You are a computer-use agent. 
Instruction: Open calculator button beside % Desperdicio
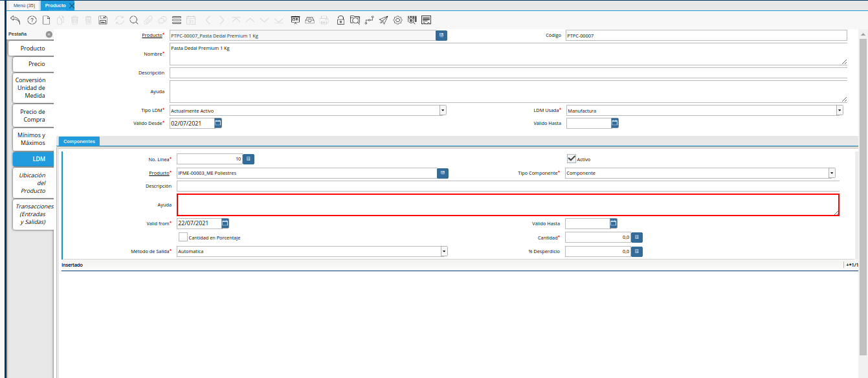click(x=637, y=251)
